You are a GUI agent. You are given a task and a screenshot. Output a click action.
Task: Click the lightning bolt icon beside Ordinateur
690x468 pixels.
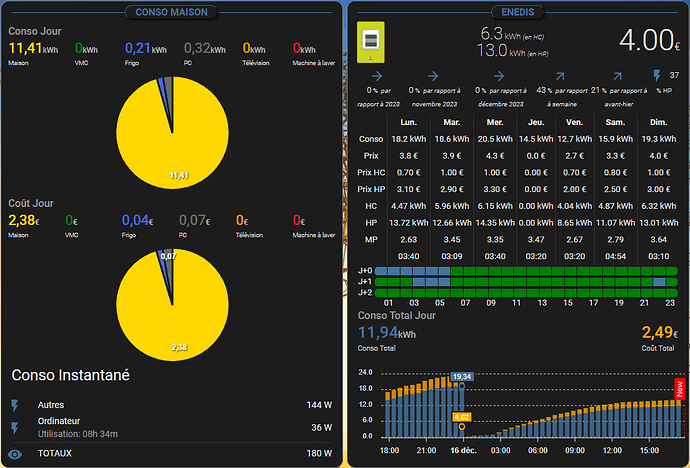click(x=15, y=428)
